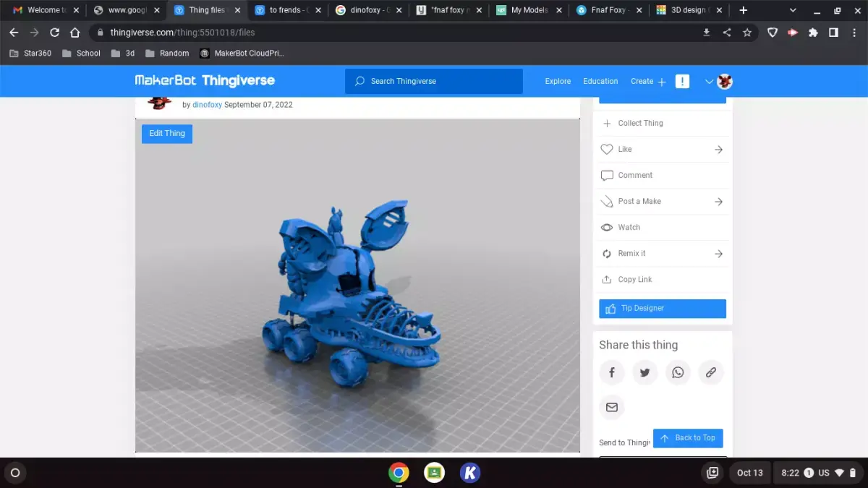Enable Watch for this thing

click(x=626, y=227)
